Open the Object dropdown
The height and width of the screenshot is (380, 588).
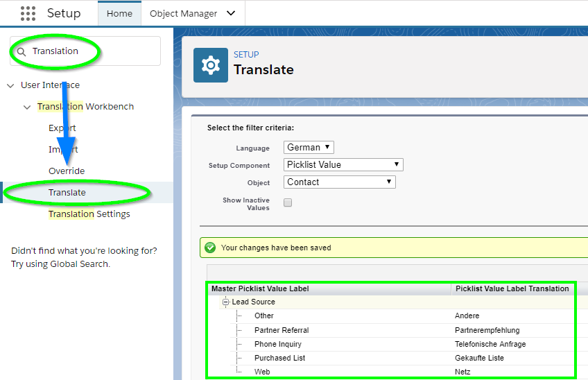(x=339, y=182)
